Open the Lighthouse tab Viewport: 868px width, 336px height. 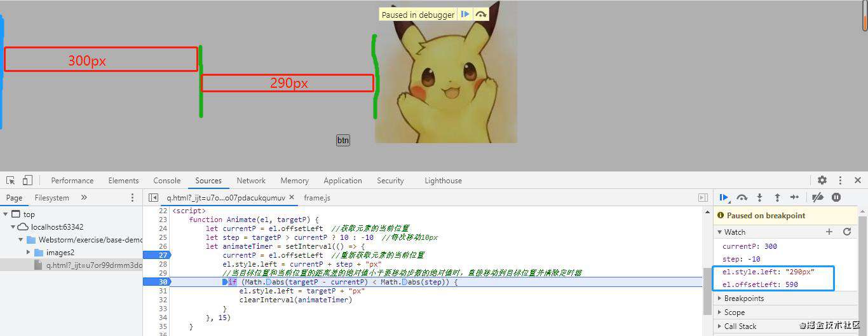[443, 181]
